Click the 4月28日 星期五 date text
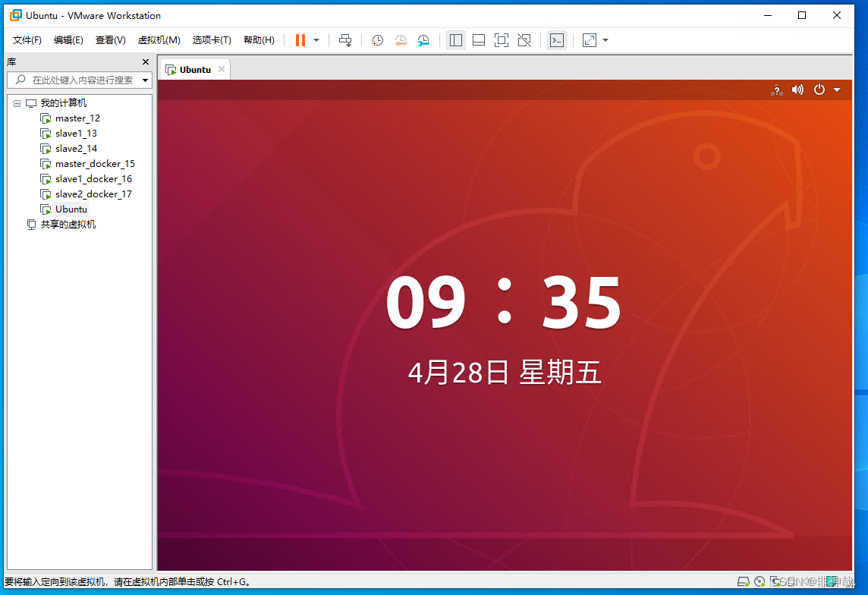The image size is (868, 595). [x=505, y=372]
